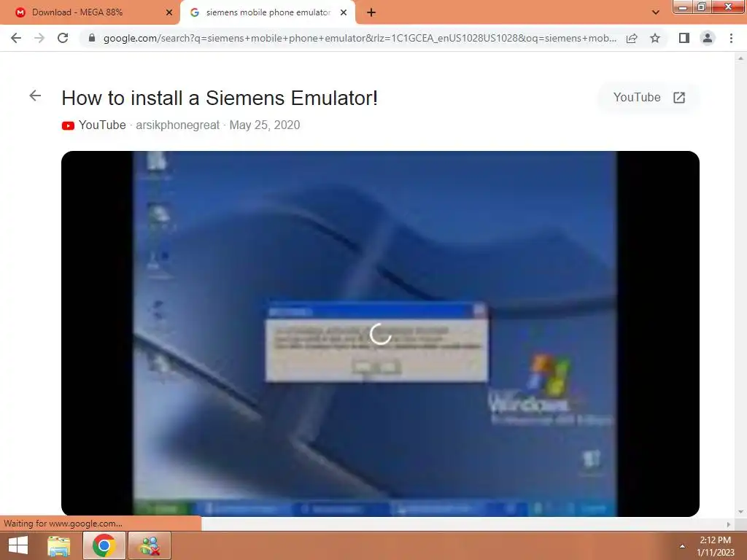
Task: Bookmark this page with star icon
Action: point(655,38)
